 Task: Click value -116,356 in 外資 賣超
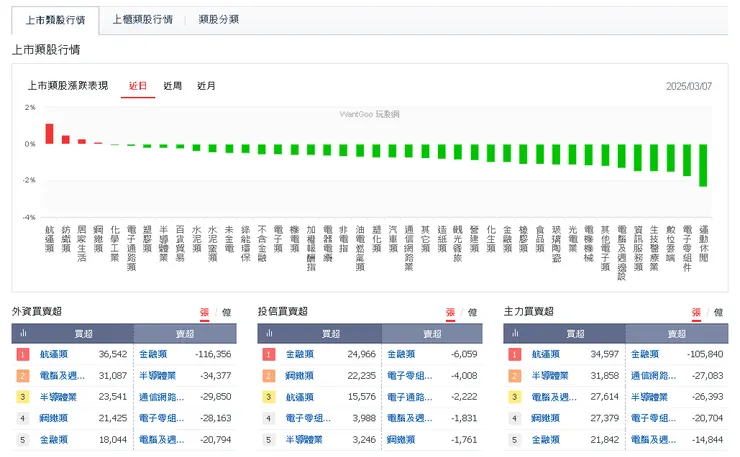(213, 354)
